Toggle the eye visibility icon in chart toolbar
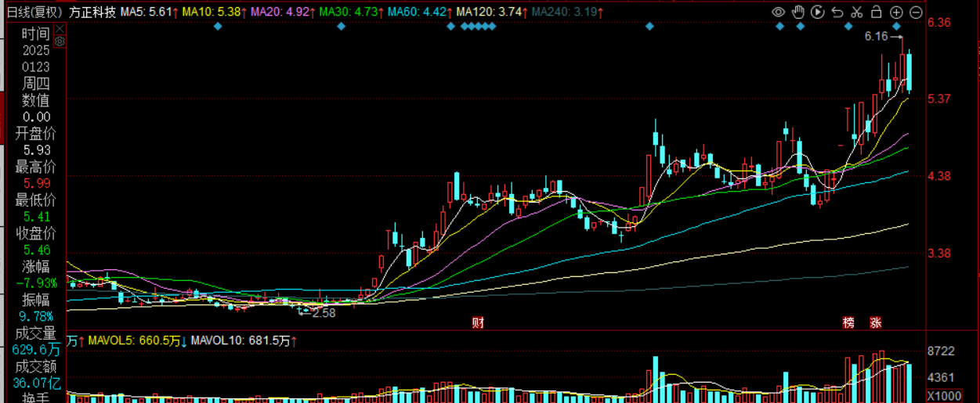The height and width of the screenshot is (403, 980). (x=778, y=12)
